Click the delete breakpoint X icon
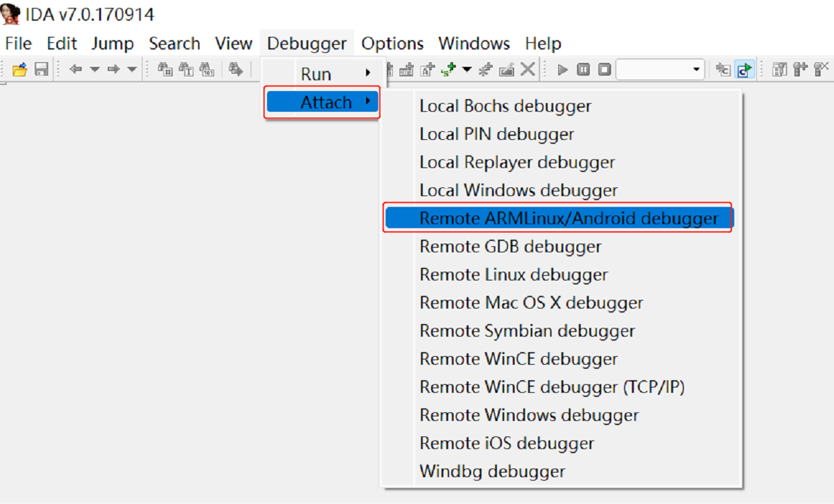This screenshot has height=504, width=834. (x=821, y=69)
